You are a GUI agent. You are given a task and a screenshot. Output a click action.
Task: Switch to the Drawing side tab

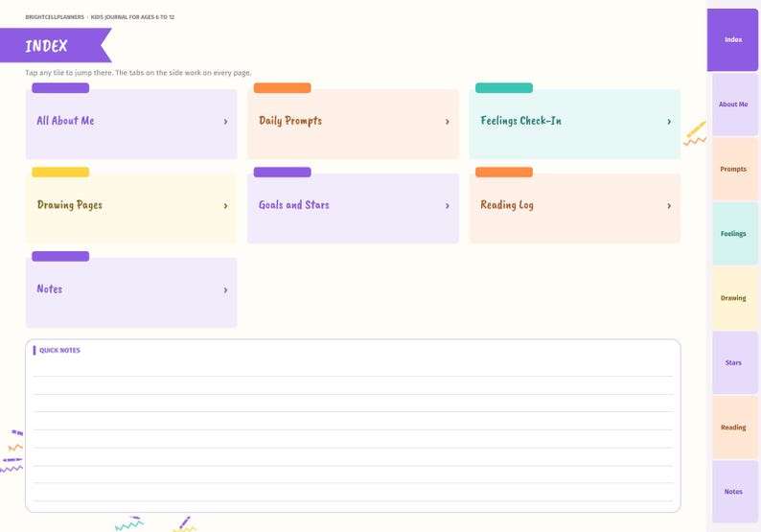735,298
